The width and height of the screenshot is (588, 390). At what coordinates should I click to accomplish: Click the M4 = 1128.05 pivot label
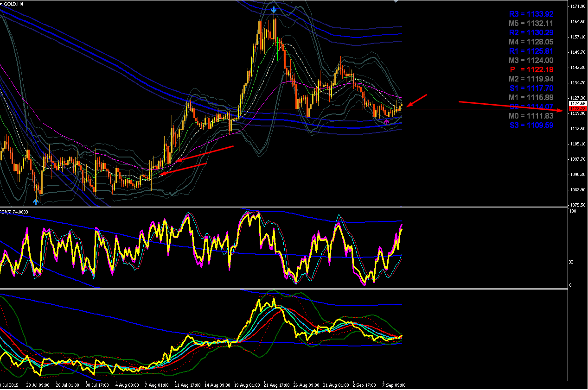pyautogui.click(x=531, y=42)
